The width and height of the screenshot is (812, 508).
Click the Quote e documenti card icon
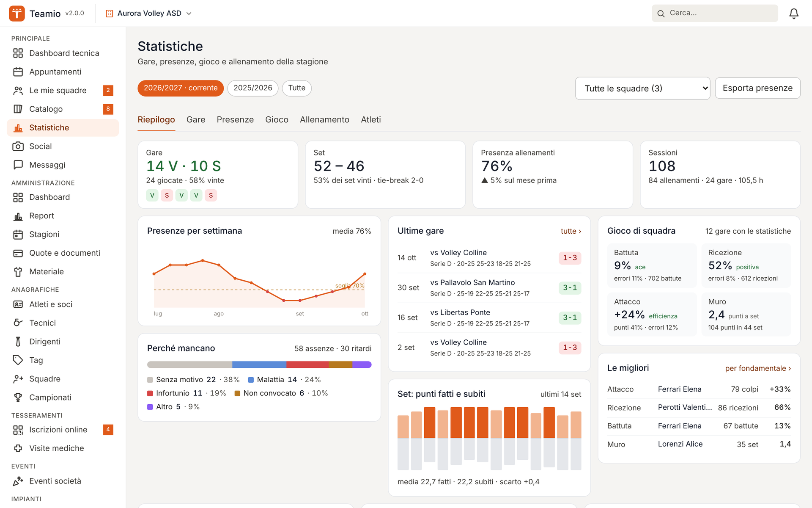18,253
